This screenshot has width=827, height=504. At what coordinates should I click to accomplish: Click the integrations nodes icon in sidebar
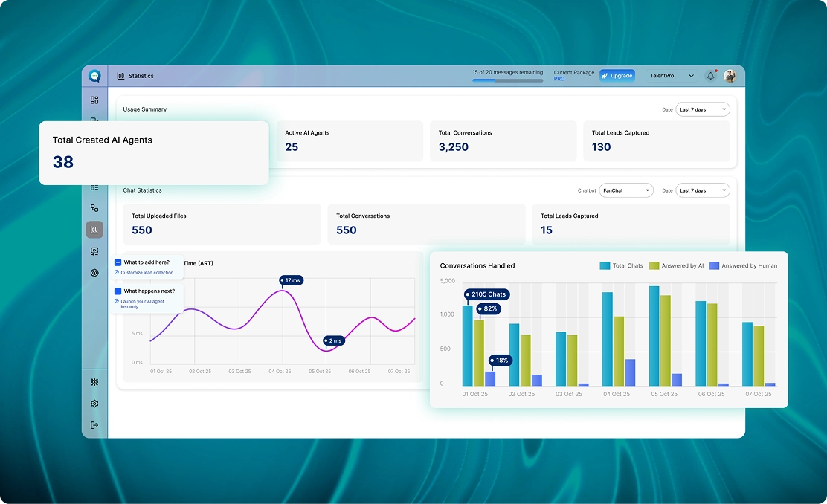coord(94,208)
